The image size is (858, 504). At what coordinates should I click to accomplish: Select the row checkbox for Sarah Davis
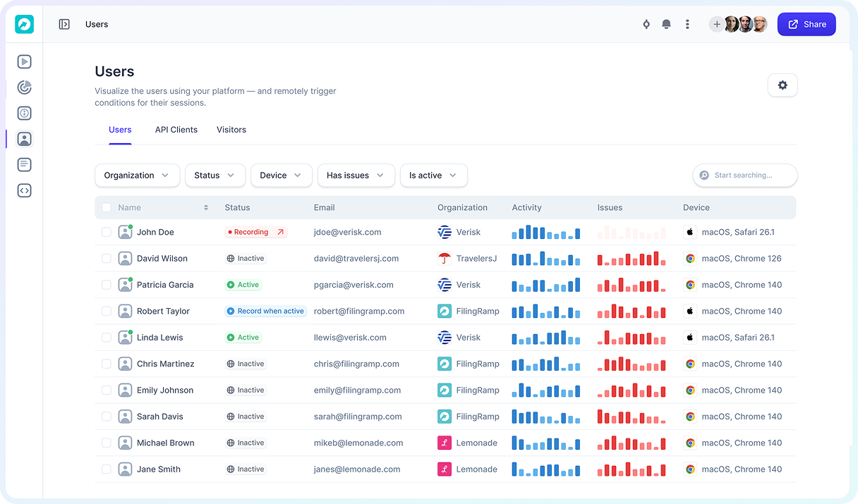click(107, 416)
